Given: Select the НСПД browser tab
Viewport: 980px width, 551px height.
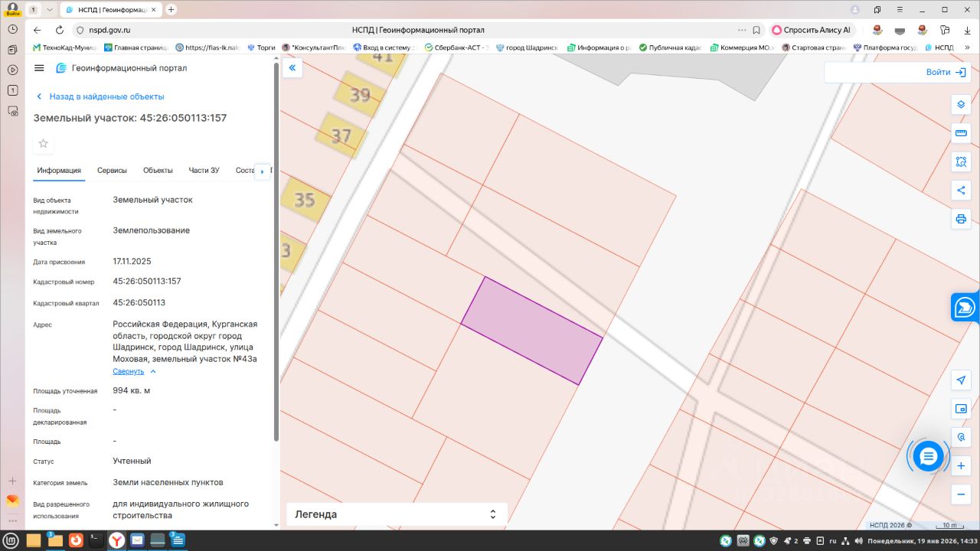Looking at the screenshot, I should (111, 9).
